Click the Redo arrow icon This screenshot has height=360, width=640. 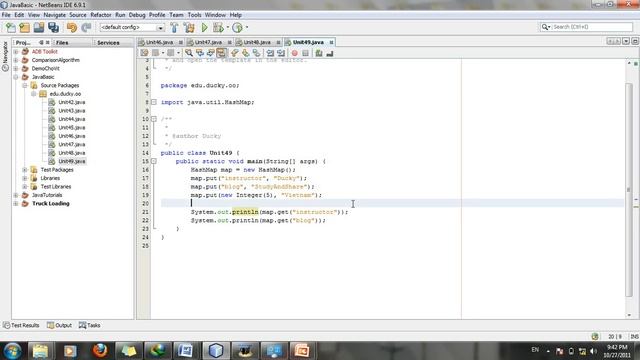(x=86, y=27)
